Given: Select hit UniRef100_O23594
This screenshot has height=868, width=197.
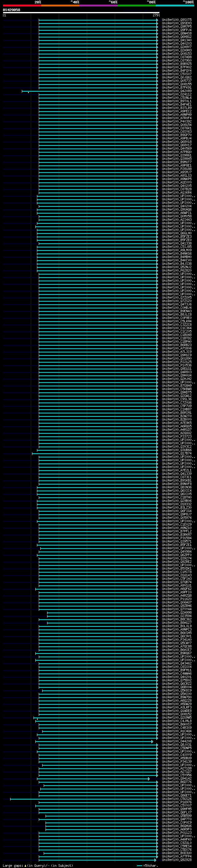Looking at the screenshot, I should (176, 616).
